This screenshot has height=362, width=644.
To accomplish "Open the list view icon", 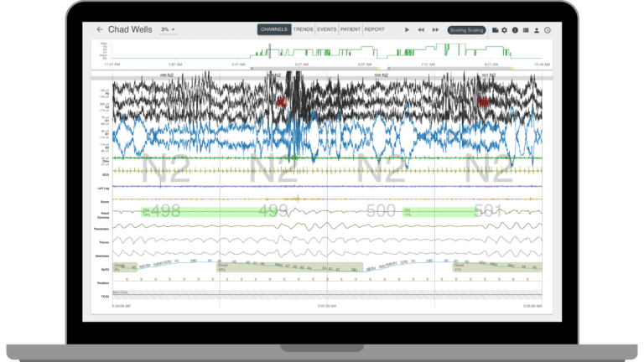I will [526, 30].
